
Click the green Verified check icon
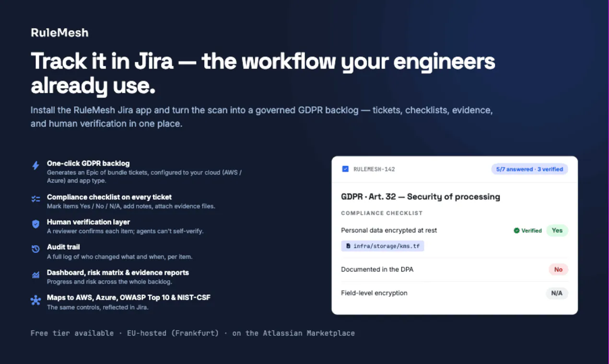[x=516, y=230]
